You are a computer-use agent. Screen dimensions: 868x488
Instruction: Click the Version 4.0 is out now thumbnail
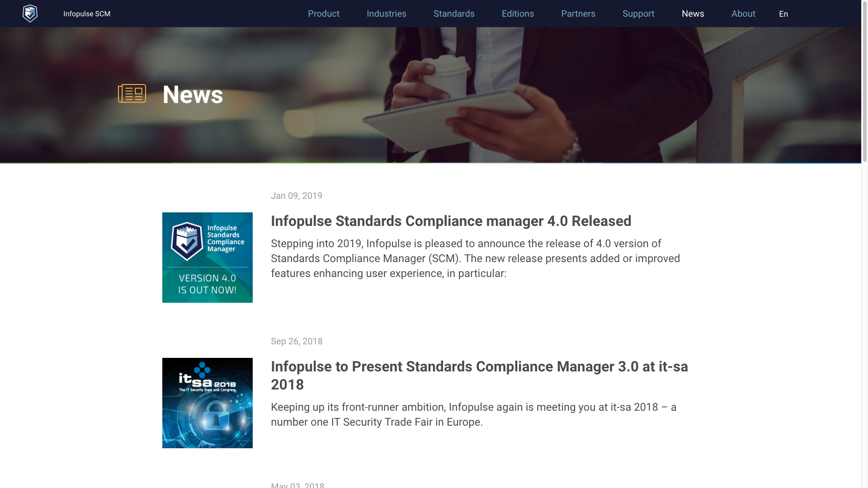pyautogui.click(x=208, y=258)
